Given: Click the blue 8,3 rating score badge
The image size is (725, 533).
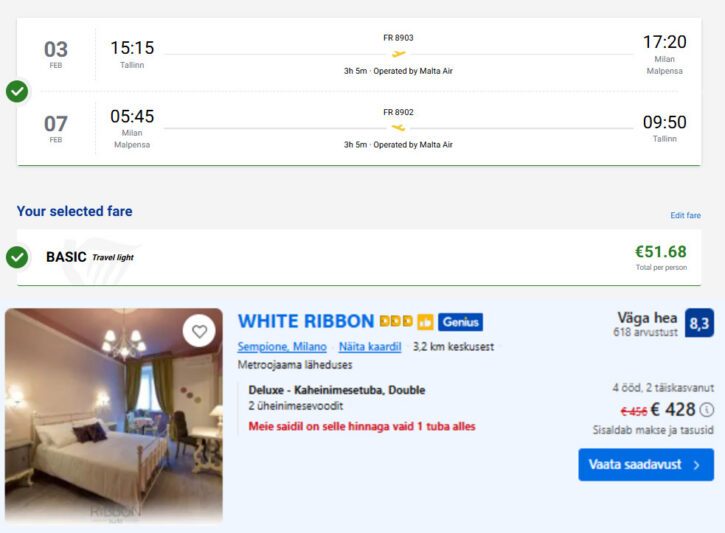Looking at the screenshot, I should point(700,323).
